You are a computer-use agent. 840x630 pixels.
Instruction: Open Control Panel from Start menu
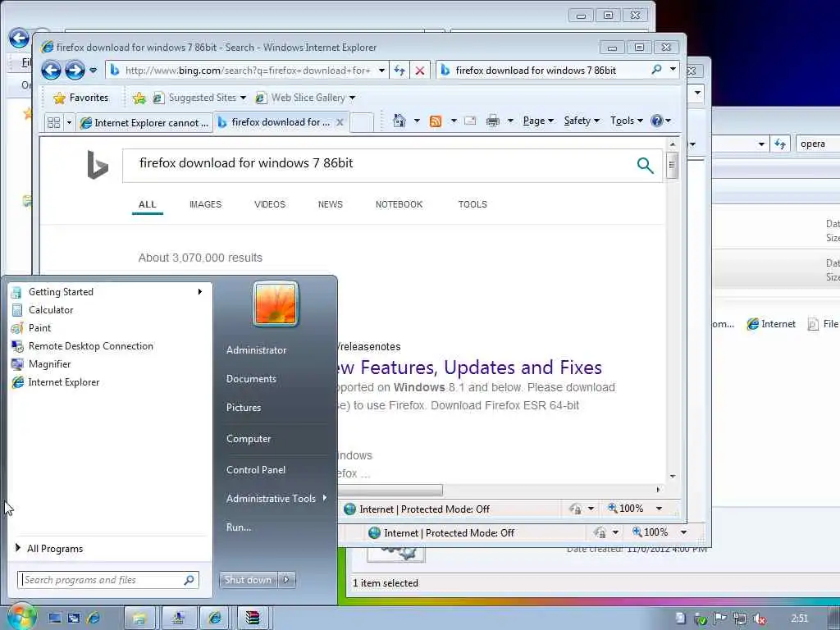click(256, 470)
